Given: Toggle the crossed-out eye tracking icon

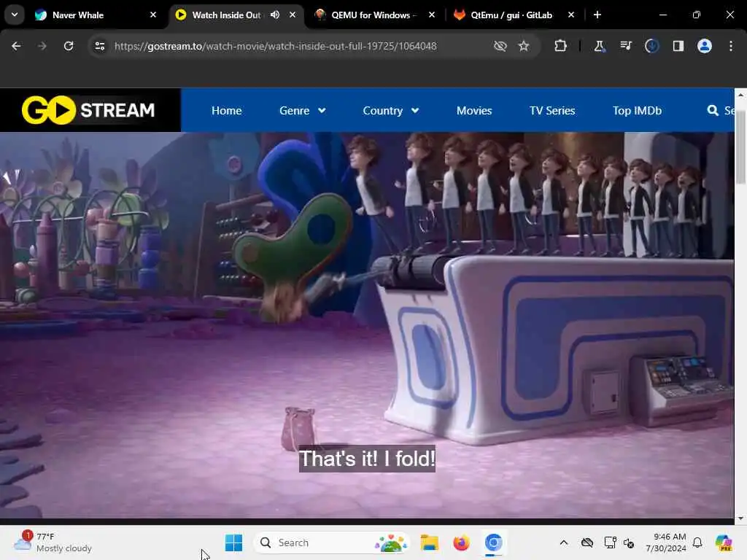Looking at the screenshot, I should (500, 46).
